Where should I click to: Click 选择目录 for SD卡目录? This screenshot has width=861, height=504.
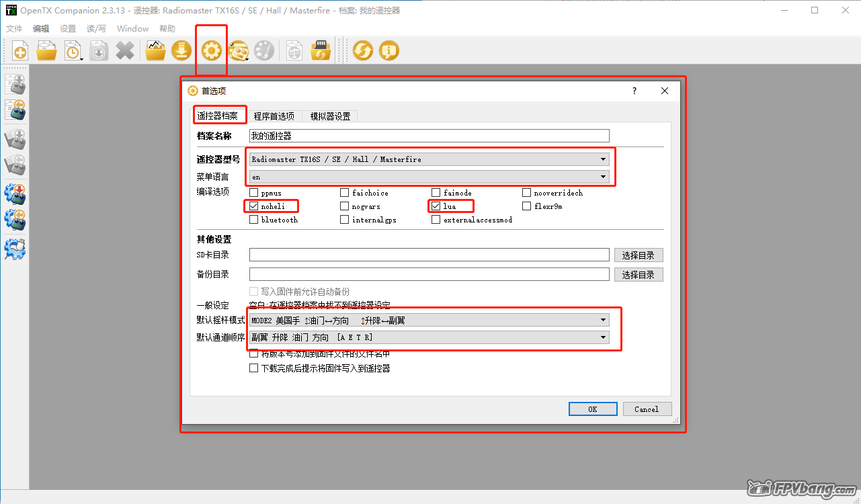[639, 255]
